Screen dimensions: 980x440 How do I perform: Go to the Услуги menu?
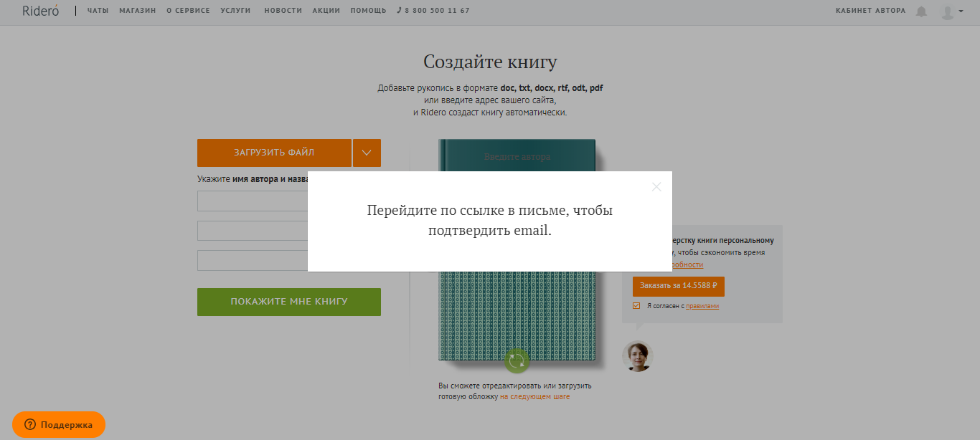tap(236, 11)
